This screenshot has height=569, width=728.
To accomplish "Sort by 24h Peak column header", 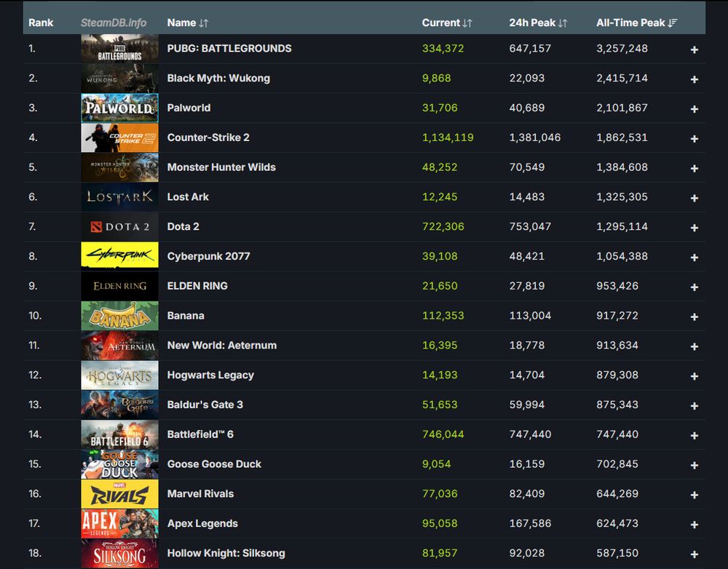I will point(538,23).
